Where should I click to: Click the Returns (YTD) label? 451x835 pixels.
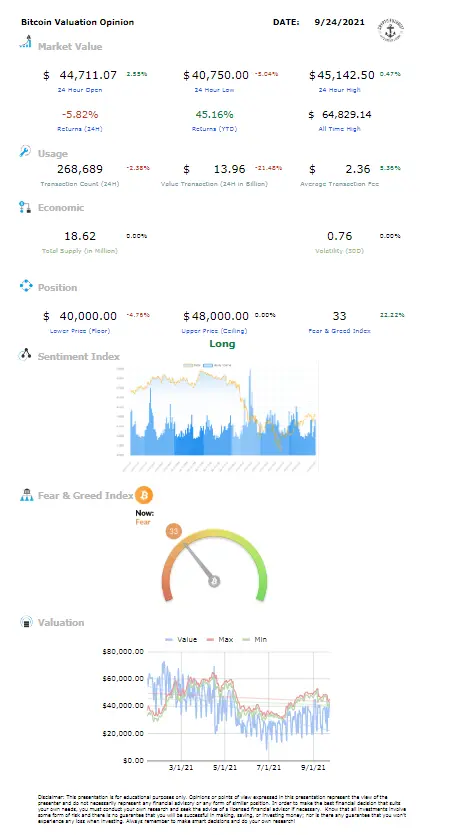[214, 129]
